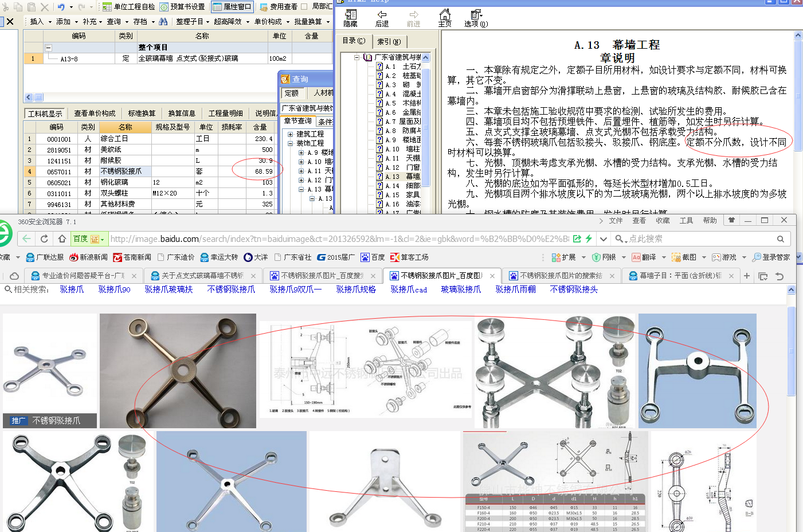Expand 建筑工程 node in query tree

click(291, 134)
